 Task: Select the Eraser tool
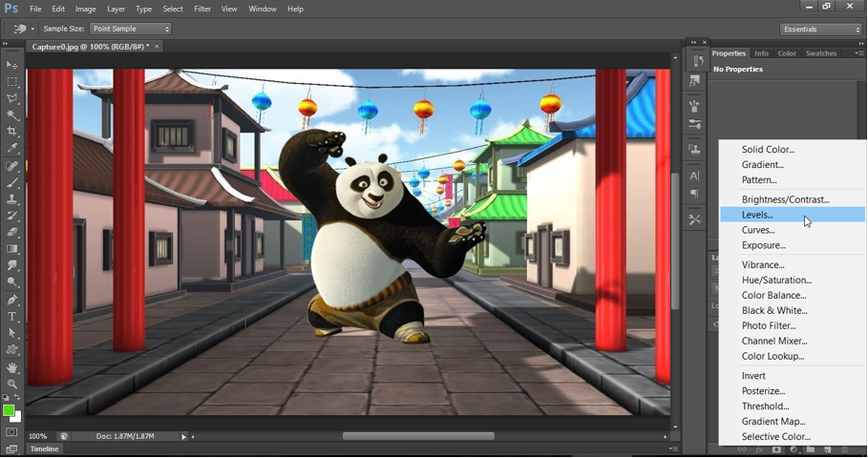tap(11, 232)
